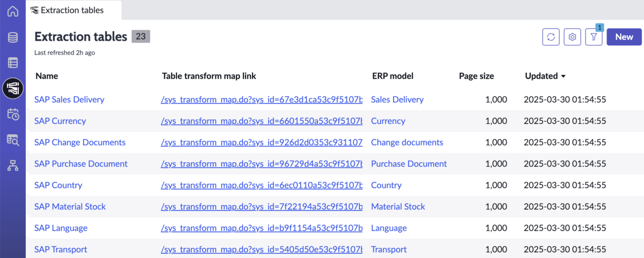Toggle sort arrow on Updated column
The height and width of the screenshot is (258, 644).
point(563,77)
